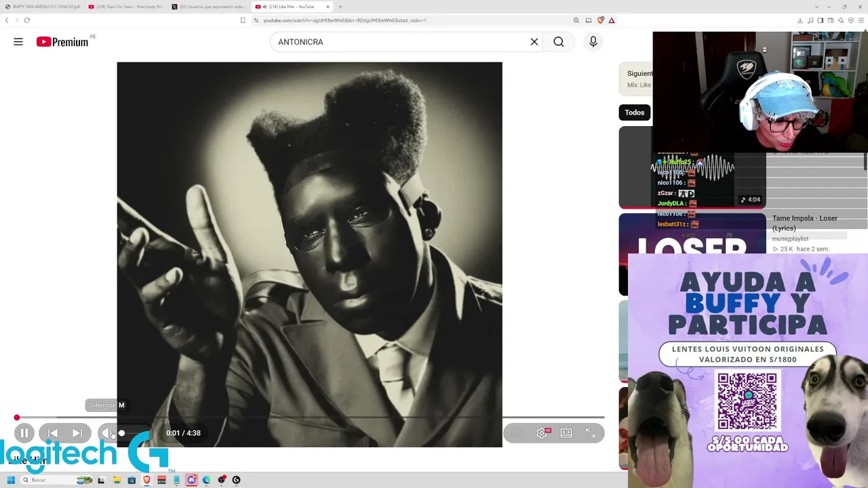This screenshot has height=488, width=868.
Task: Open a new browser tab
Action: pyautogui.click(x=340, y=7)
